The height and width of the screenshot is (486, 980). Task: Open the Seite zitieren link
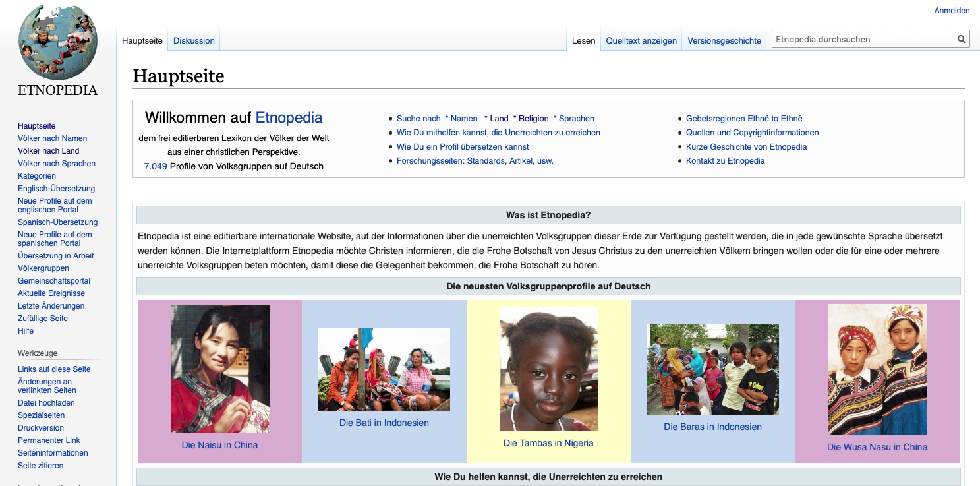pyautogui.click(x=41, y=466)
